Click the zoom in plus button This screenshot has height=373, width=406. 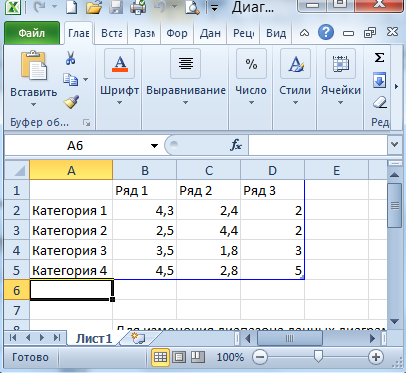(x=376, y=357)
